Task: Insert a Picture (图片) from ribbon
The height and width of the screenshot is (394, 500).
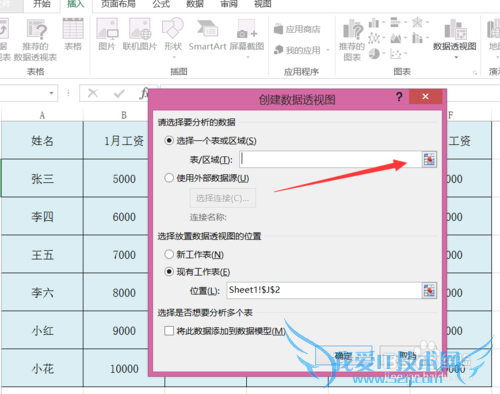Action: tap(107, 35)
